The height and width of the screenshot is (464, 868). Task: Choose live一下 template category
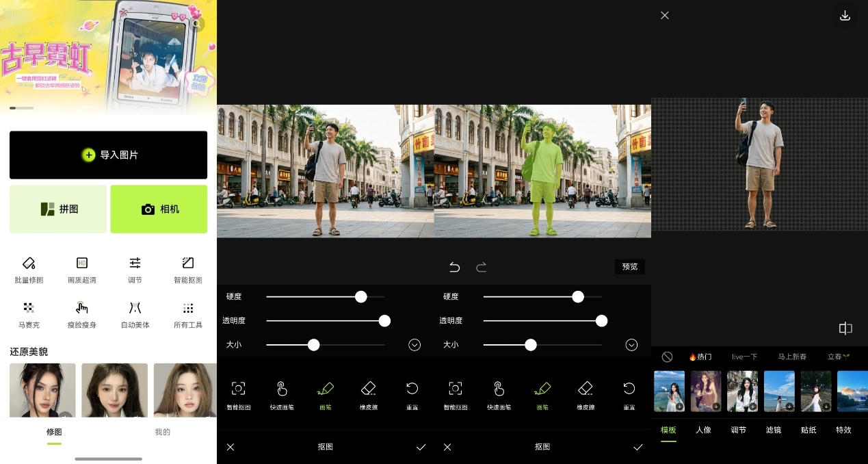[744, 357]
